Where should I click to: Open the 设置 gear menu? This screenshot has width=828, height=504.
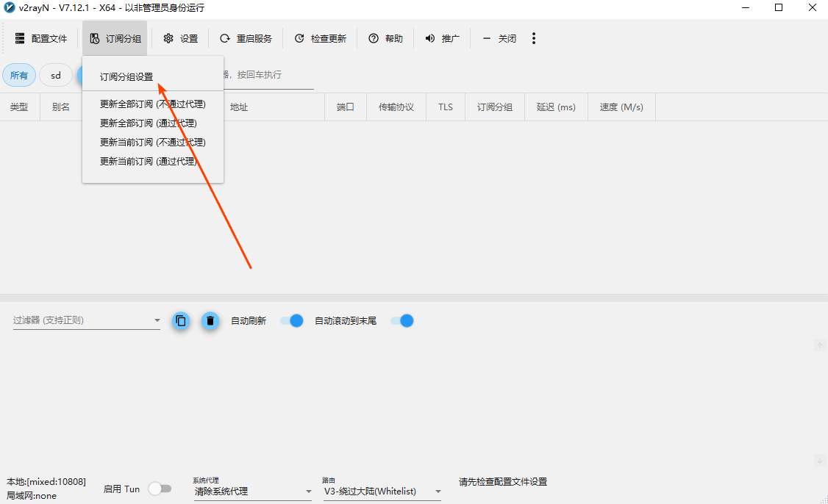point(181,38)
